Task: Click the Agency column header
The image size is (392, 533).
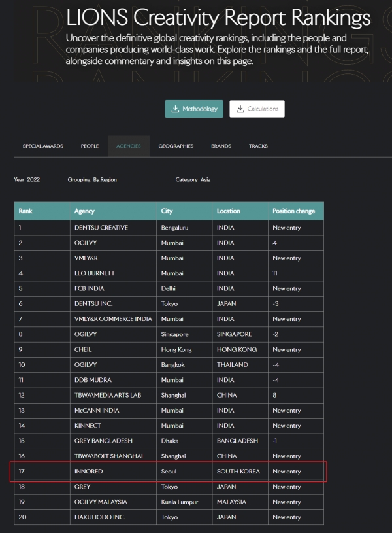Action: click(x=113, y=211)
